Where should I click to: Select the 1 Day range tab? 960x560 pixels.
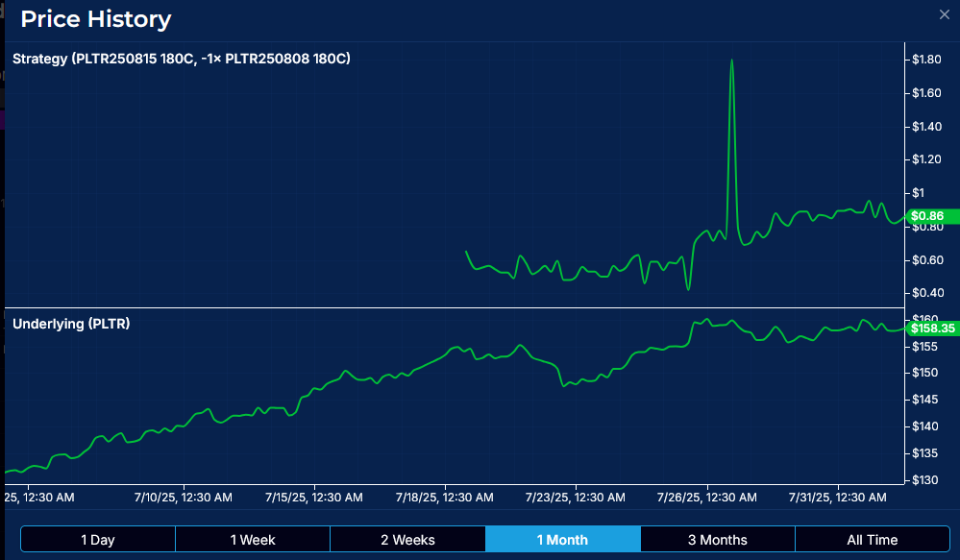coord(98,540)
